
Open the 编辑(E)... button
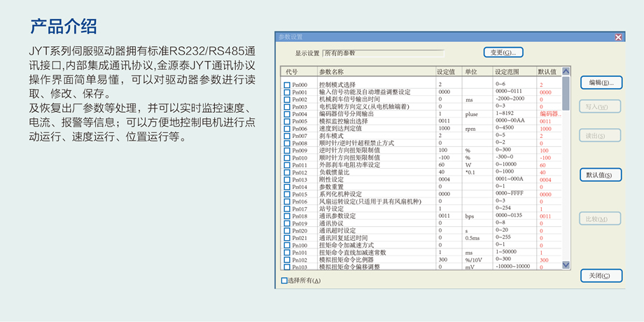coord(601,83)
